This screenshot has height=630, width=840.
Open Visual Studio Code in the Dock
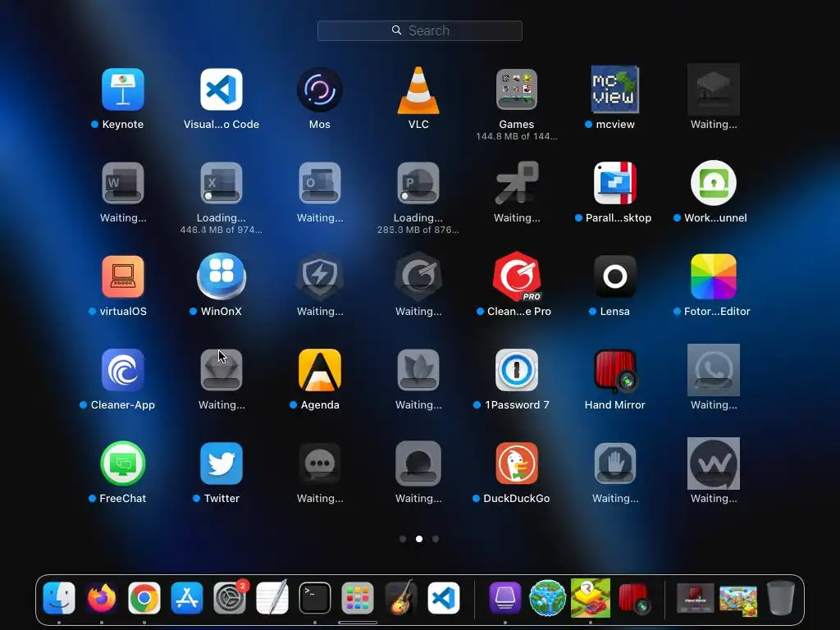coord(443,598)
